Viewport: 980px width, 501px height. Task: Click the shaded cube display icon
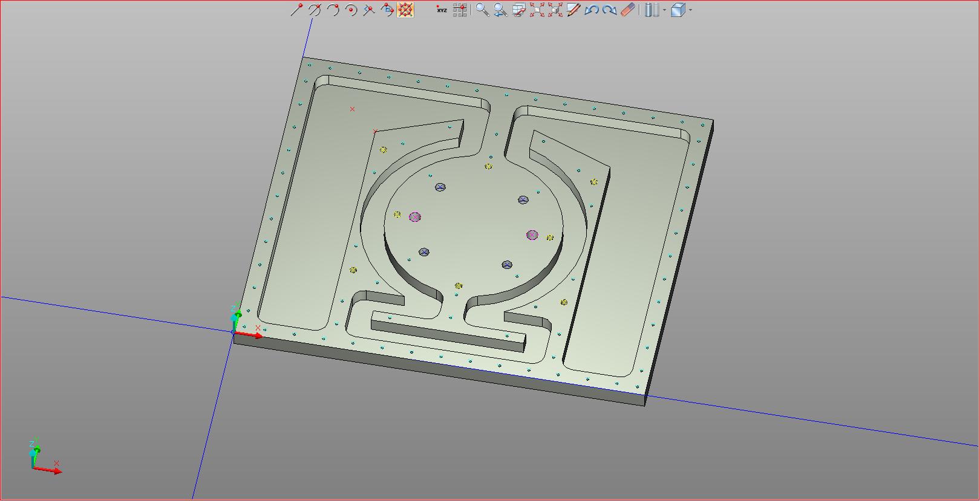pyautogui.click(x=678, y=10)
